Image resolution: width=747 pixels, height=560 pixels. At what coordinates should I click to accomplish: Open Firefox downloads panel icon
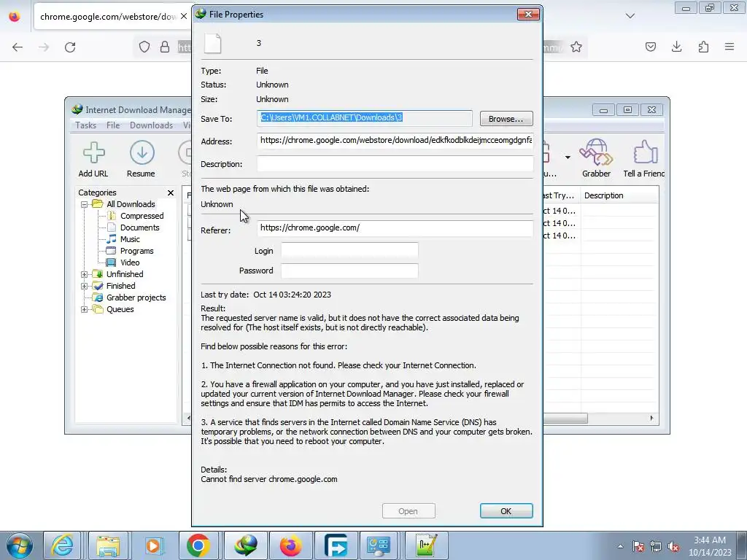677,47
